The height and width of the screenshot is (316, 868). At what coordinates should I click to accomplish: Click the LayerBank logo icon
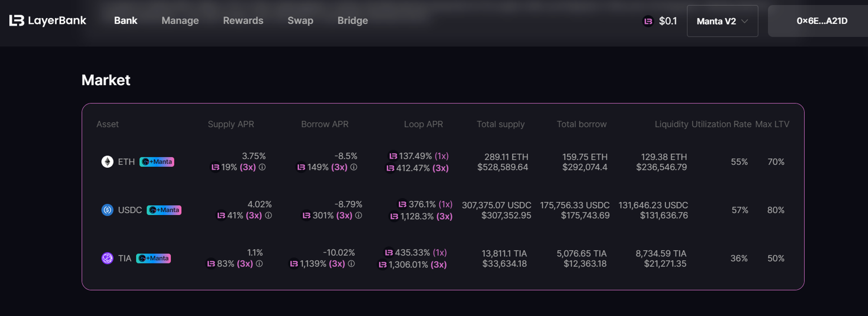pyautogui.click(x=16, y=20)
